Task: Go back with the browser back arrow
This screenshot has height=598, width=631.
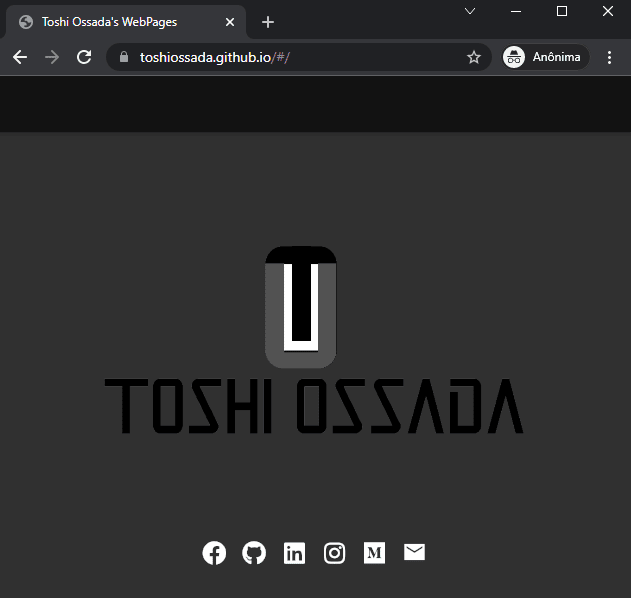Action: coord(20,57)
